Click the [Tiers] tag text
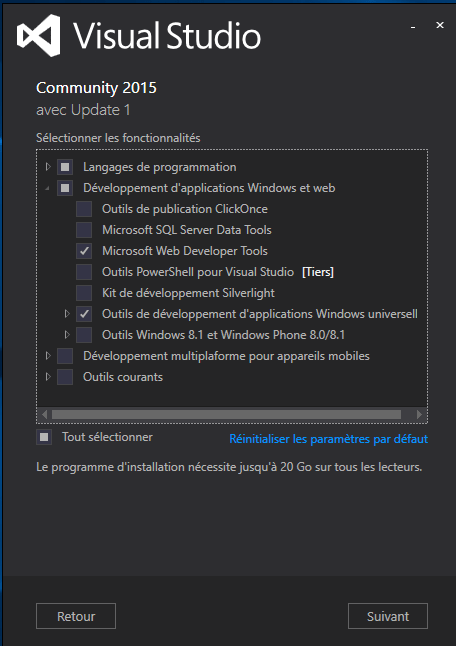This screenshot has height=646, width=456. coord(318,272)
